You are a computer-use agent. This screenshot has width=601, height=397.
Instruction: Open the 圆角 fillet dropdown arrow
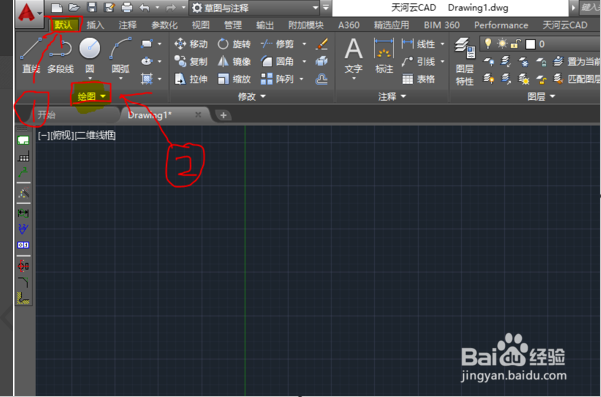[x=304, y=61]
